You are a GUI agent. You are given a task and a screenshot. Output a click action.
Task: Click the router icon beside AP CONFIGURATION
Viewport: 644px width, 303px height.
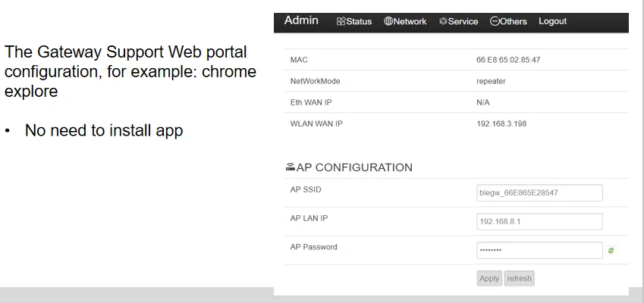(289, 167)
